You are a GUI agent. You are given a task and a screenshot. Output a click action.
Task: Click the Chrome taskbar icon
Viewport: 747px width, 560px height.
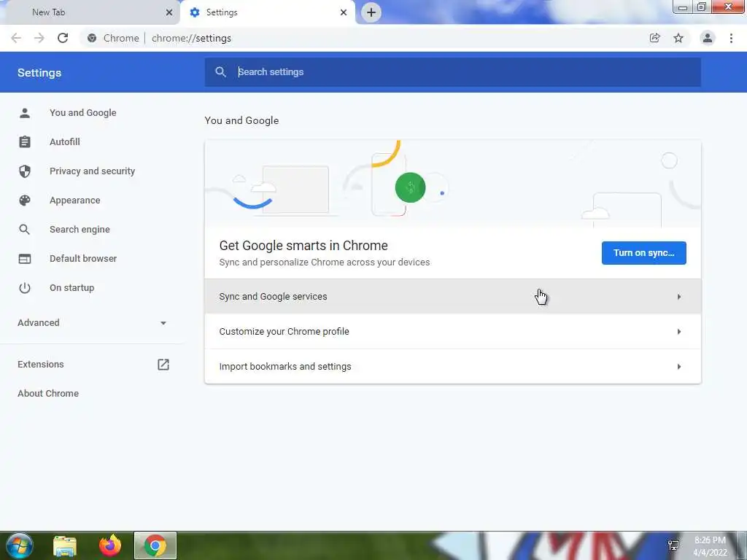(x=155, y=545)
